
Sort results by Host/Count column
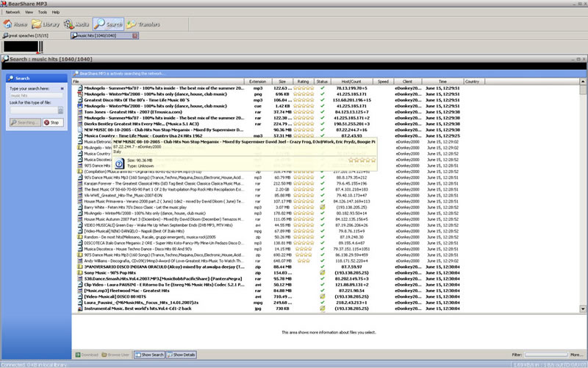pyautogui.click(x=351, y=82)
